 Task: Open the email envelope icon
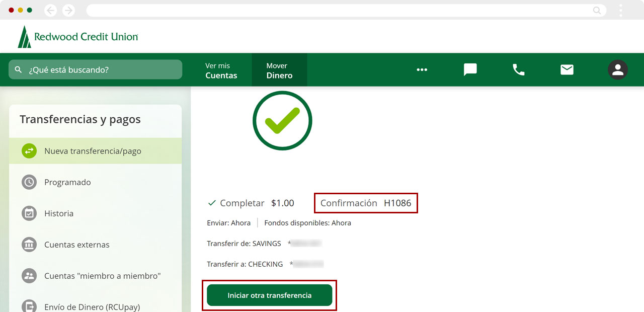pyautogui.click(x=567, y=69)
